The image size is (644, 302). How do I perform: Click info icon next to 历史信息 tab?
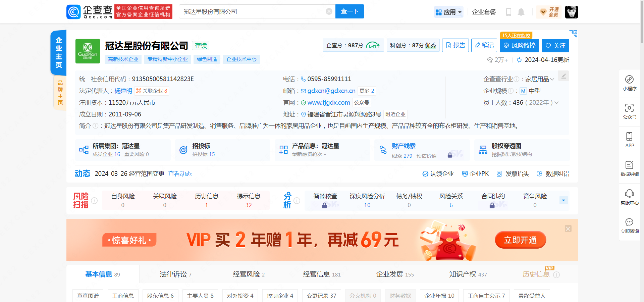pyautogui.click(x=556, y=275)
